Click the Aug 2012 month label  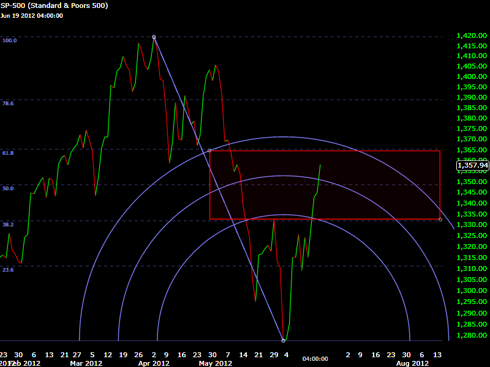[412, 363]
